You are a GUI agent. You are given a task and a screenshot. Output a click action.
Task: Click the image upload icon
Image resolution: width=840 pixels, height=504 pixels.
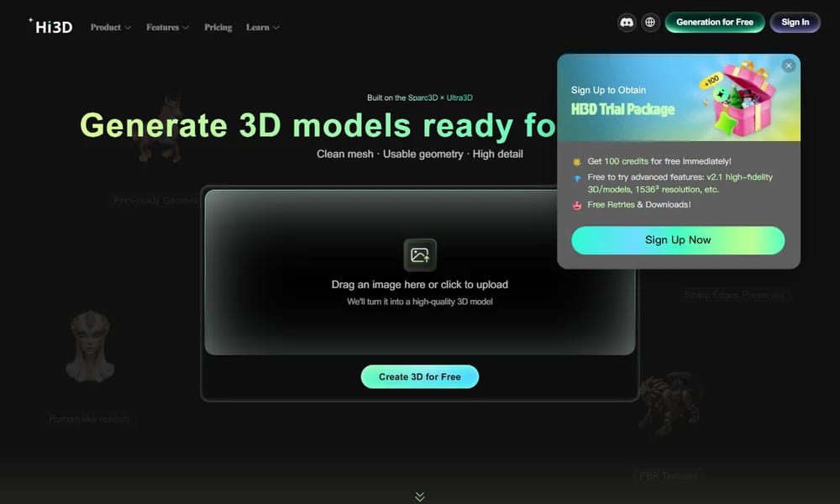(x=419, y=255)
